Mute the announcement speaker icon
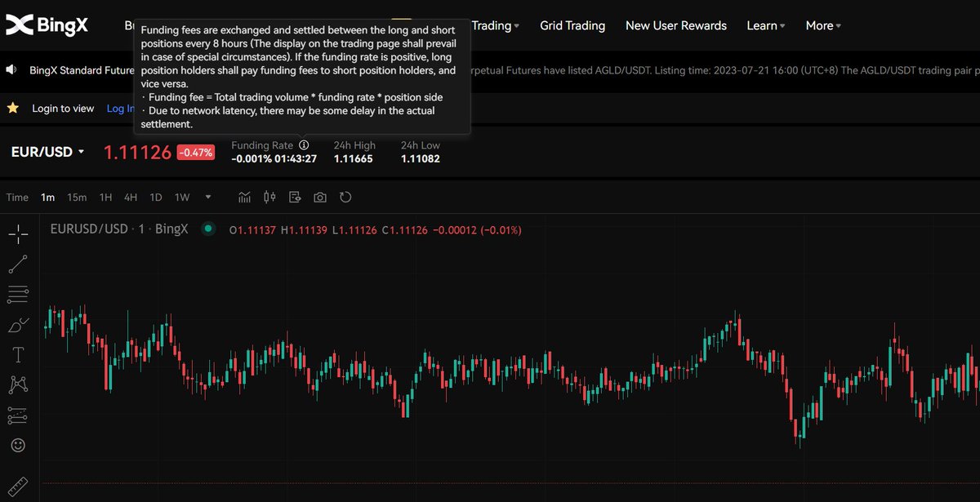The image size is (980, 502). (x=10, y=69)
